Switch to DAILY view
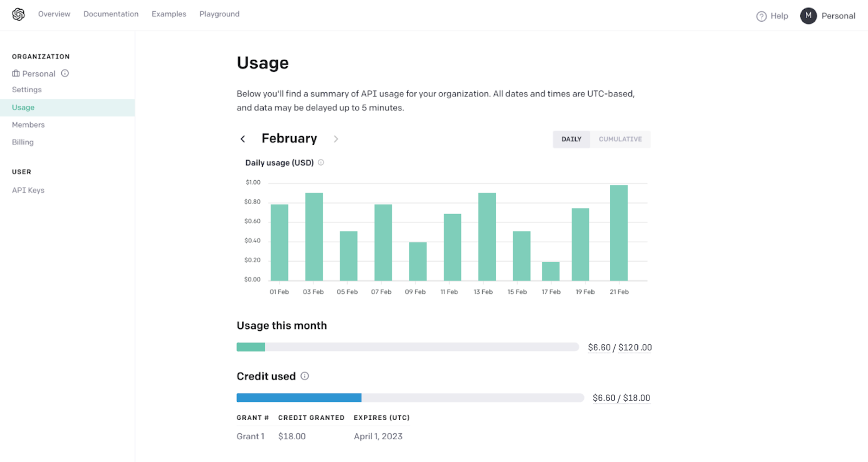 point(571,139)
